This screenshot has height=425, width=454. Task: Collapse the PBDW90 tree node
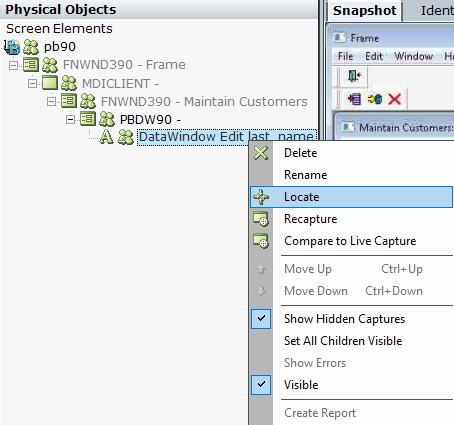[x=70, y=119]
